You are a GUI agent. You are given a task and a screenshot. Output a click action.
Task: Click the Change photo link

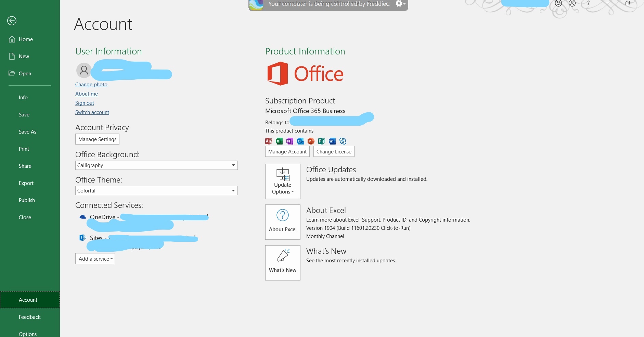91,85
